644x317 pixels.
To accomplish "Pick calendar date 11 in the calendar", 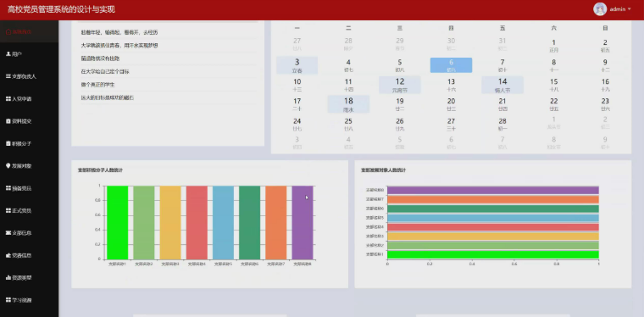I will 348,85.
